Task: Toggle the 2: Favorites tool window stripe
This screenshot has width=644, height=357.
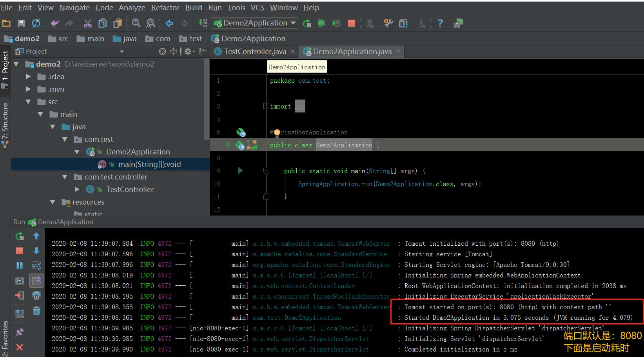Action: click(x=5, y=339)
